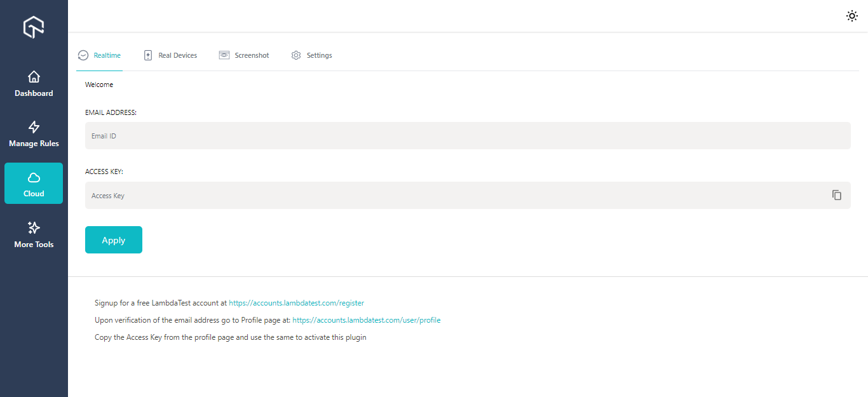
Task: Select the More Tools text label
Action: 34,245
